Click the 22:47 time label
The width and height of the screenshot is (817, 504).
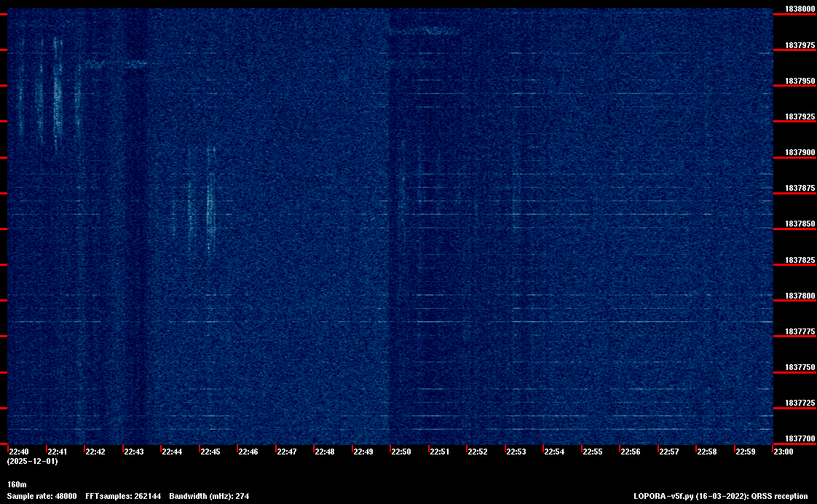tap(287, 452)
